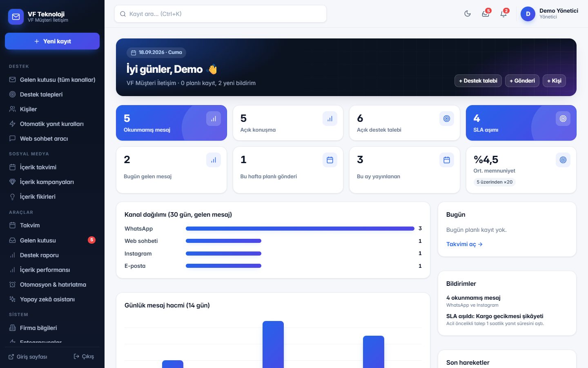Add a new Destek talebi
Screen dimensions: 588x368
click(x=478, y=81)
